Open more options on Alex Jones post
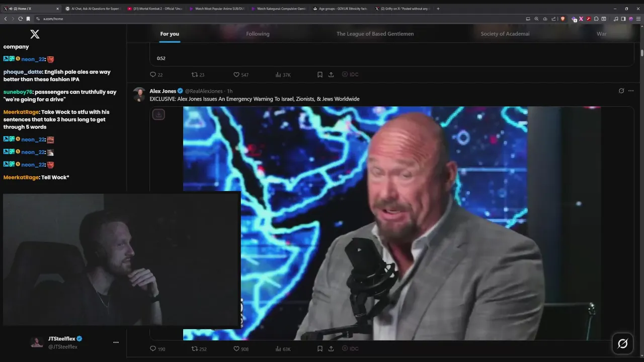 (x=631, y=91)
